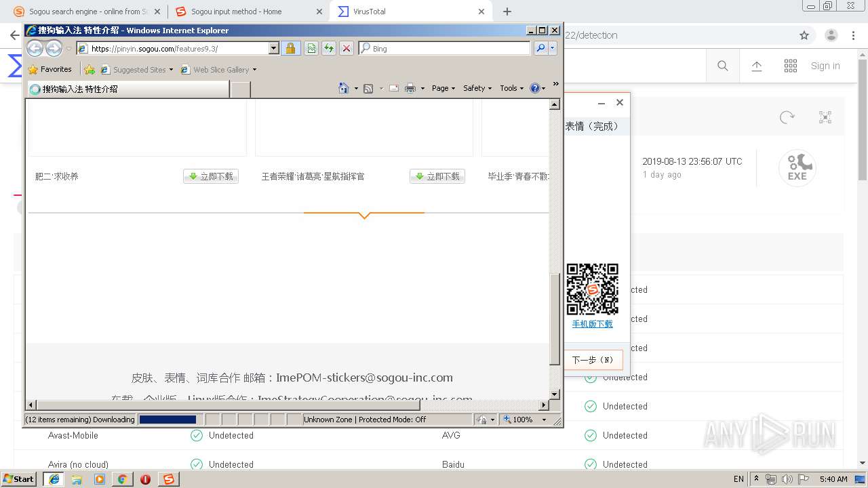Open Chrome icon in taskbar
The width and height of the screenshot is (868, 488).
point(122,479)
